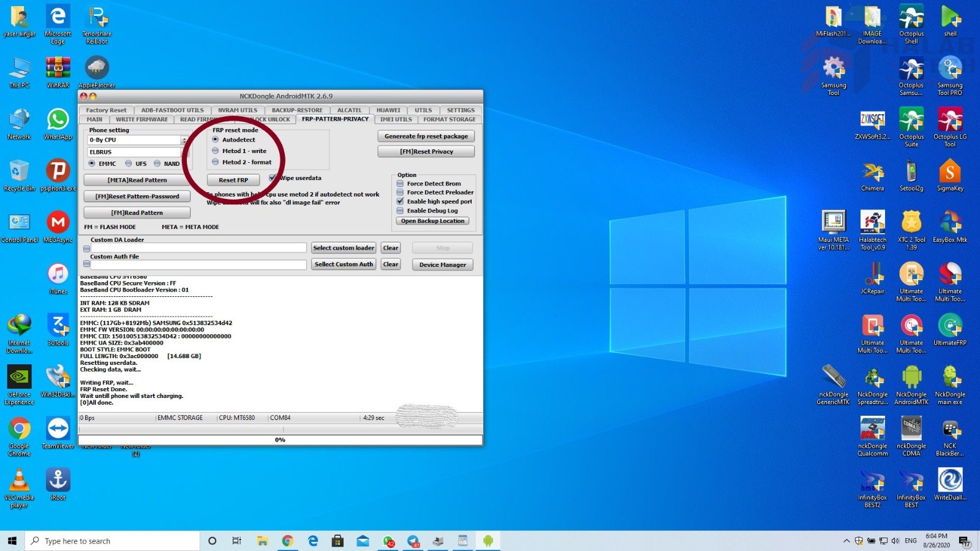Open the InfinityBox BEST2 shortcut
The height and width of the screenshot is (551, 980).
(x=872, y=488)
